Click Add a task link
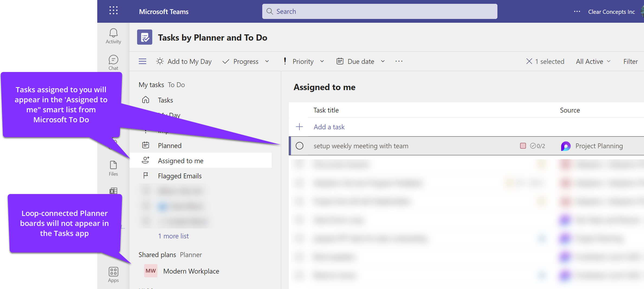Screen dimensions: 644x289 click(329, 127)
